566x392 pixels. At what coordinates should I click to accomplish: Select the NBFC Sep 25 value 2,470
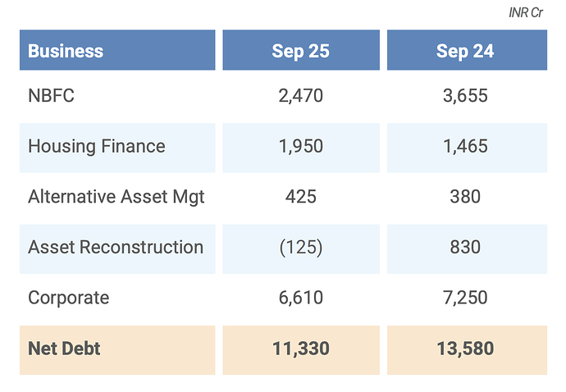pos(300,96)
